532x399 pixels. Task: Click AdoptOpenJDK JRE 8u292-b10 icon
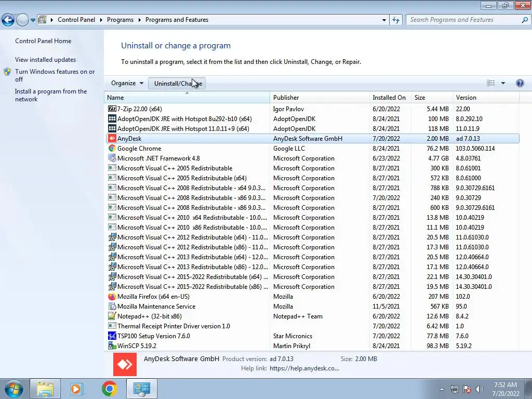pos(112,119)
